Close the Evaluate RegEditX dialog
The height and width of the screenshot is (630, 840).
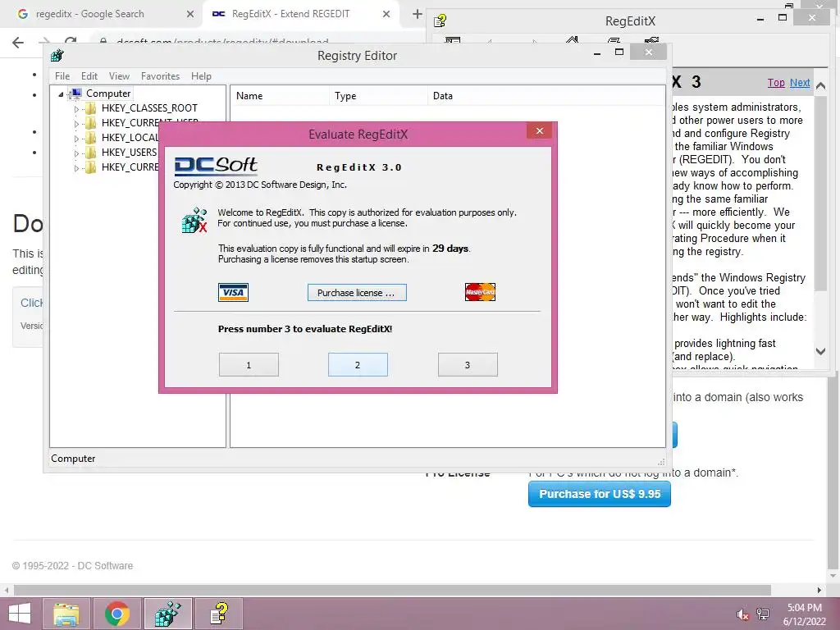click(x=540, y=130)
